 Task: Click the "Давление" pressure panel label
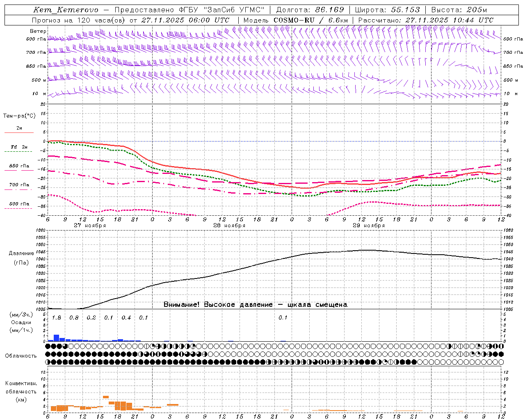21,253
